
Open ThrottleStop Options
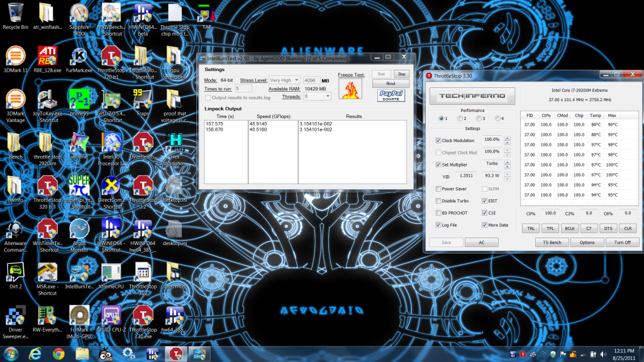[587, 243]
